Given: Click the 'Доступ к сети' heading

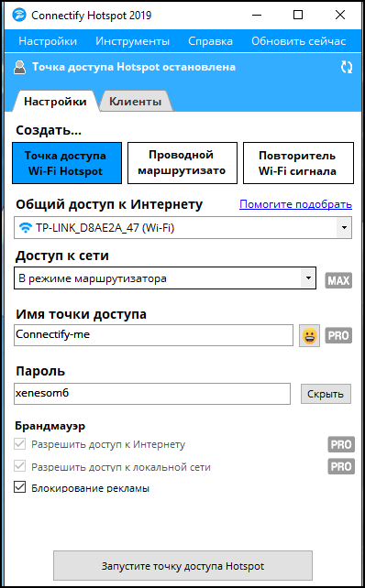Looking at the screenshot, I should click(x=62, y=256).
